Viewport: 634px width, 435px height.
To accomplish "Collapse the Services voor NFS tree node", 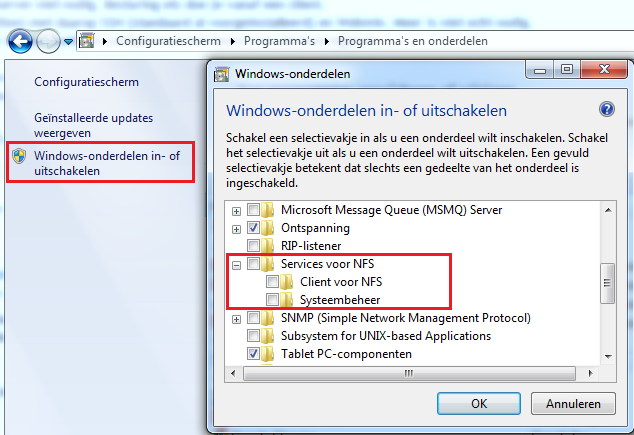I will pos(237,265).
